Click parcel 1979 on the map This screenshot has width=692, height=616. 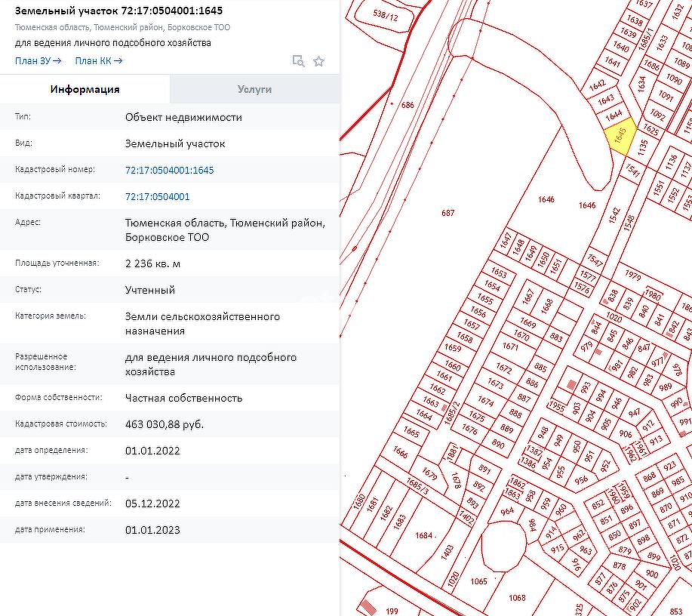632,275
